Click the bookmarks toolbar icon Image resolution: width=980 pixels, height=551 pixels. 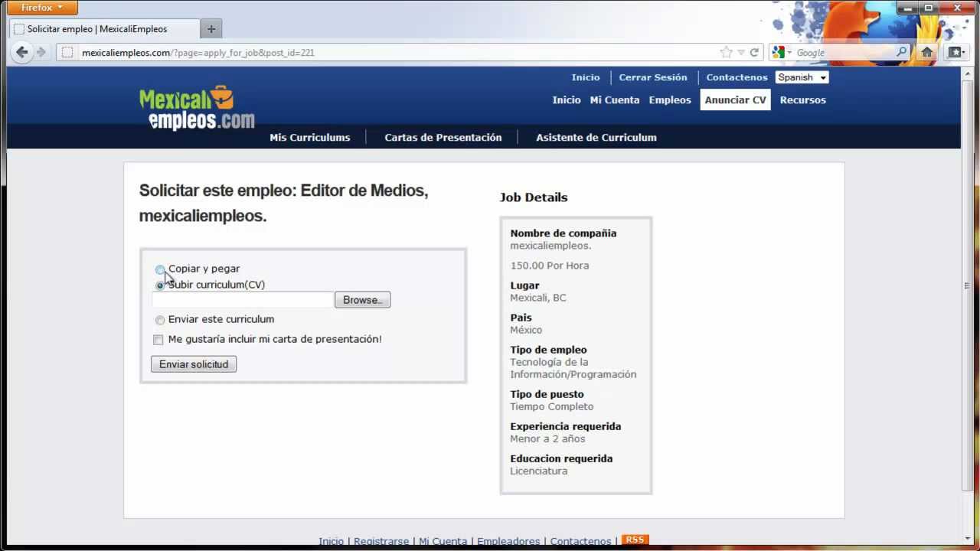[955, 52]
